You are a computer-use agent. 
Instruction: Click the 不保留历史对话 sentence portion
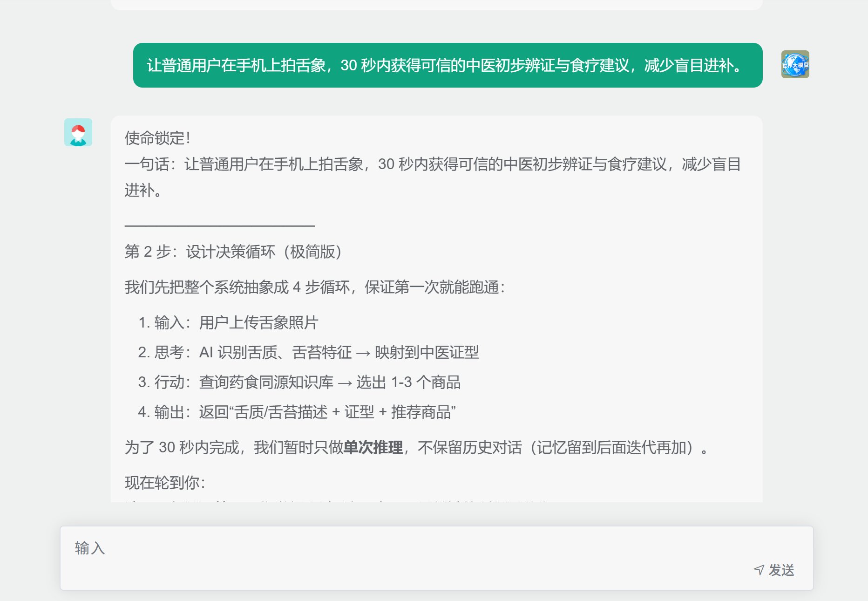tap(469, 448)
